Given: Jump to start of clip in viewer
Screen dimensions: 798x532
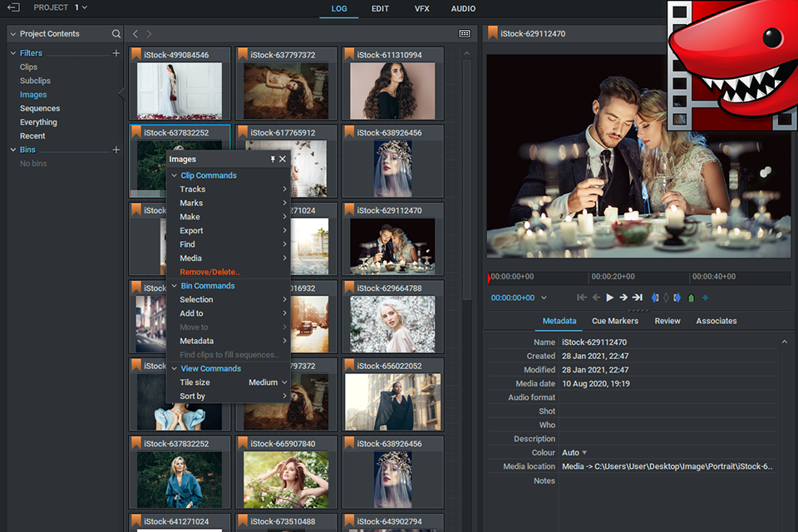Looking at the screenshot, I should click(582, 298).
